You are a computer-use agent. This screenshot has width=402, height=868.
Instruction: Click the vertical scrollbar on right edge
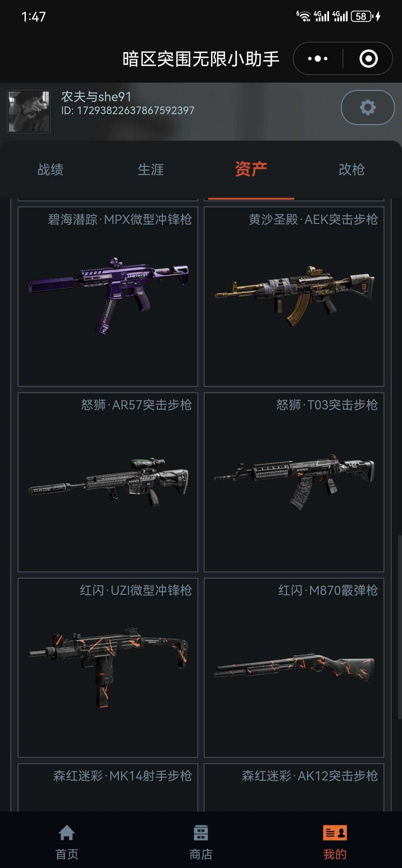400,622
